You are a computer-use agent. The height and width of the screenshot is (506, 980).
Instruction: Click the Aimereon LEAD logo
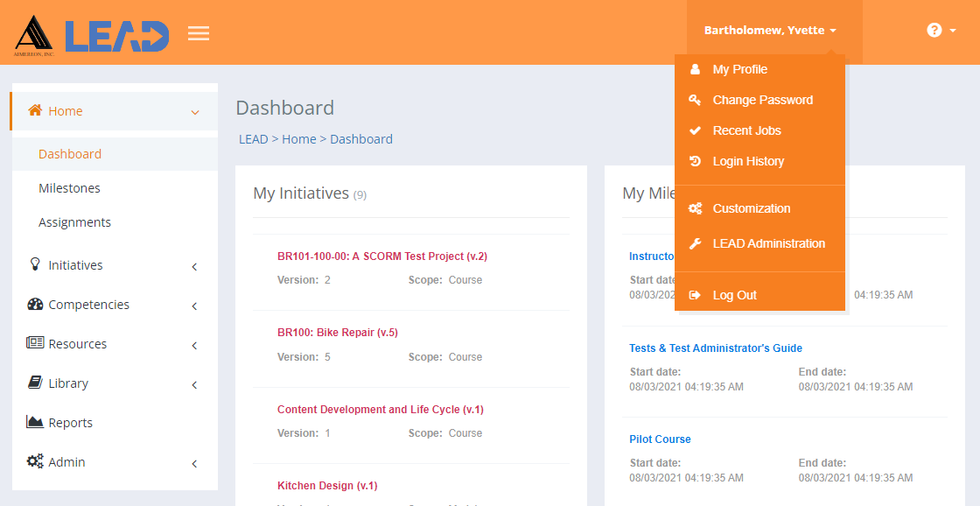point(91,35)
